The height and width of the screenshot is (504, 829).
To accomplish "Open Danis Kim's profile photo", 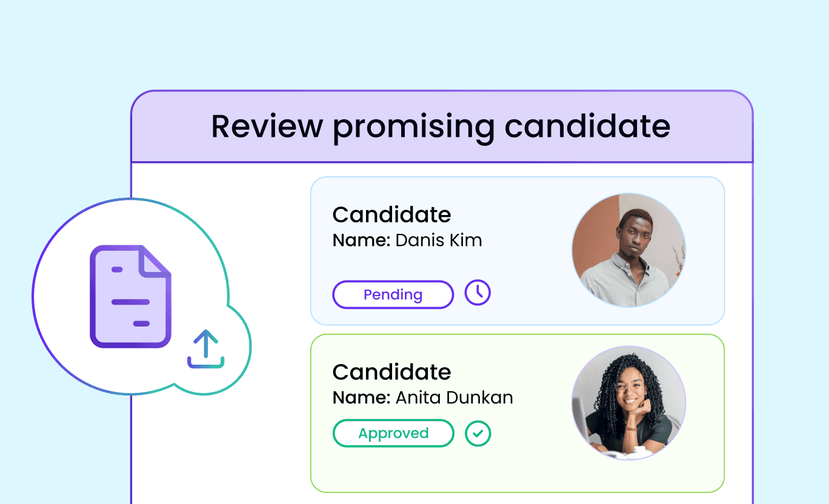I will pyautogui.click(x=628, y=250).
